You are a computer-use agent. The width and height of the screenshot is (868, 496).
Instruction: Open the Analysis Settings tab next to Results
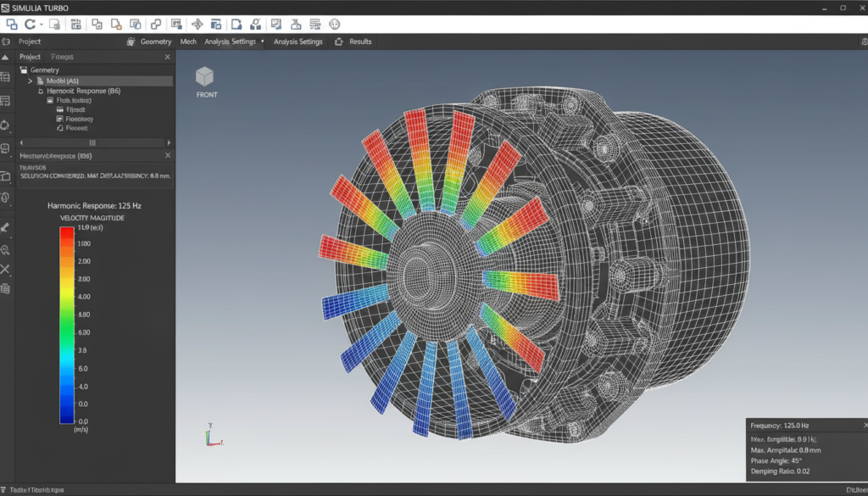click(298, 42)
